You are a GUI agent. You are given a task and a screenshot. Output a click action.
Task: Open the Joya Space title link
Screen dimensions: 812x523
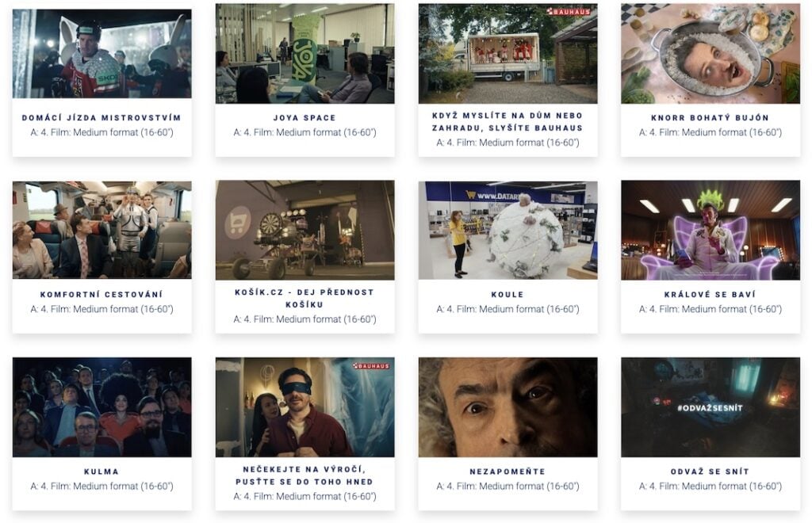pos(305,118)
